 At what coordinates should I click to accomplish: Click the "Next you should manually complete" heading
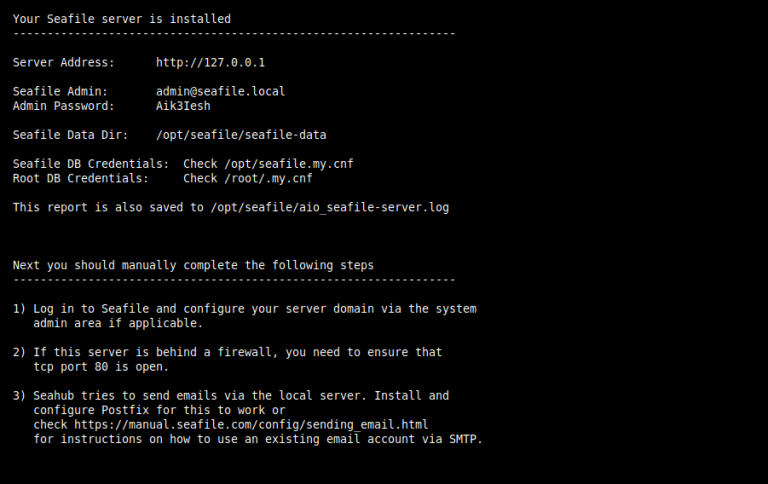(x=193, y=265)
